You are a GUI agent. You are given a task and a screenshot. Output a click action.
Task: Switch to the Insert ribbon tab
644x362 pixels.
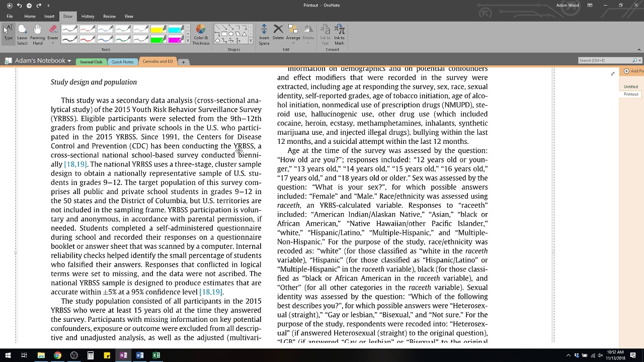click(x=49, y=16)
